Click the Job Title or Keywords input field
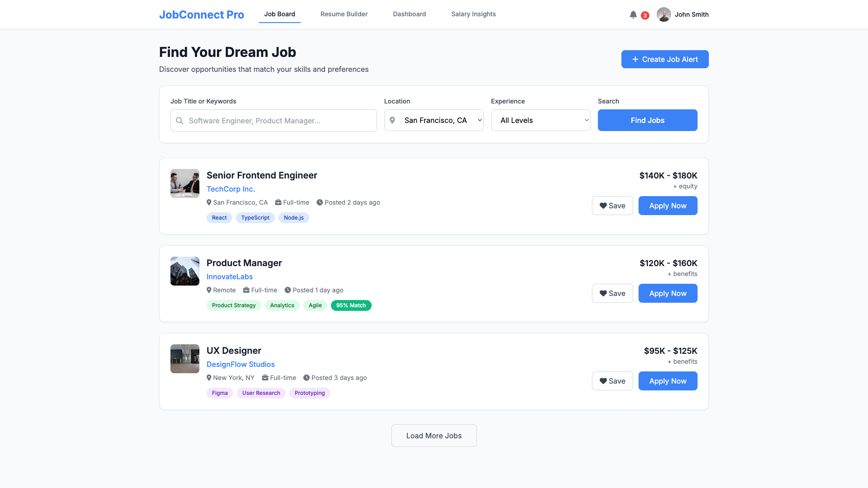 [x=274, y=121]
